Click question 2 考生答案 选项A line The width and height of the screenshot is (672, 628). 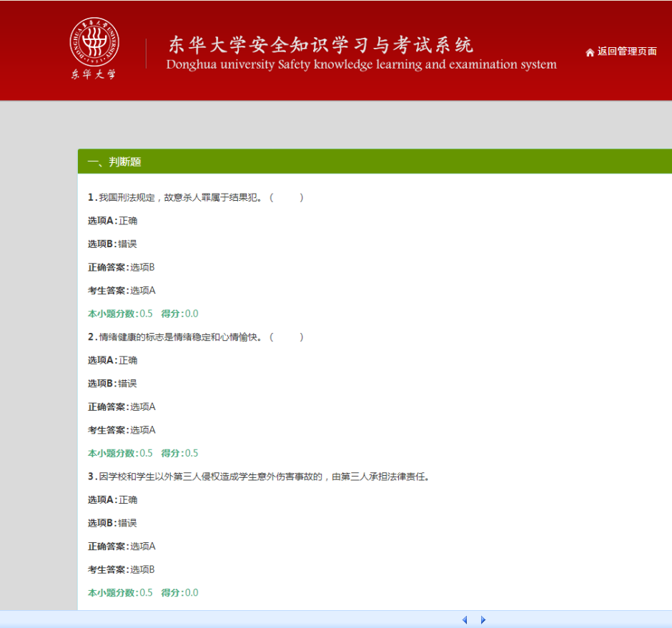(x=122, y=430)
